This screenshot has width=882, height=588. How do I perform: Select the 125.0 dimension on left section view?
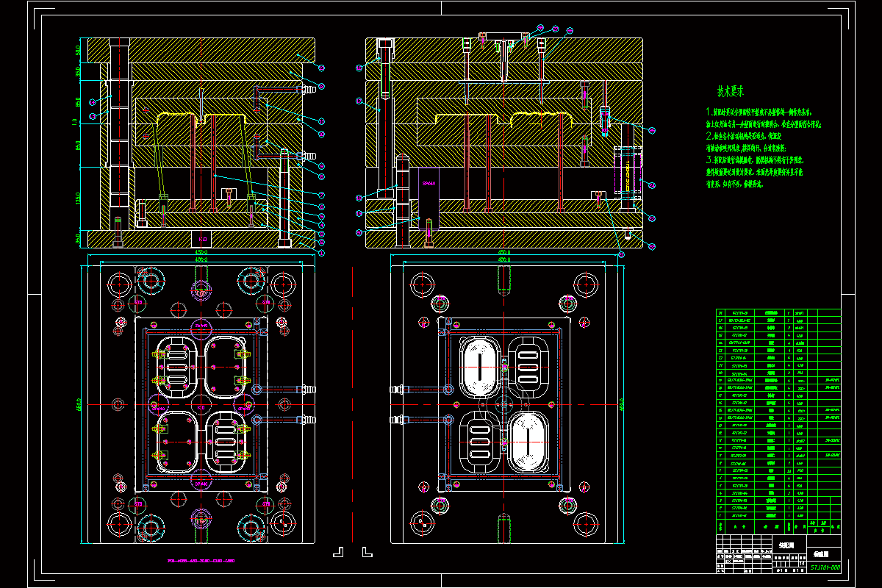click(x=77, y=199)
